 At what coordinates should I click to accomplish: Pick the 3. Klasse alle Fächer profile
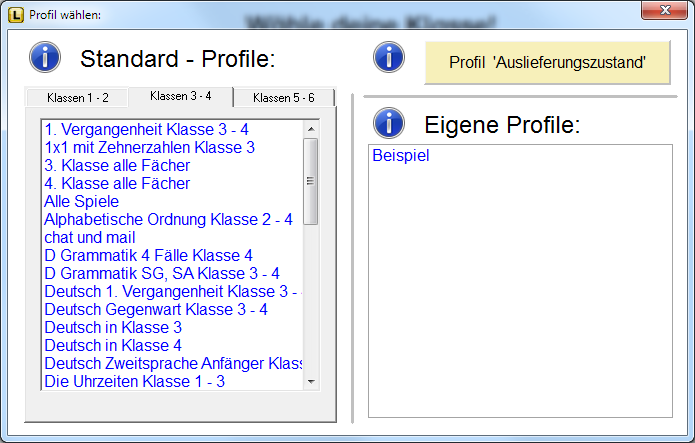(117, 165)
